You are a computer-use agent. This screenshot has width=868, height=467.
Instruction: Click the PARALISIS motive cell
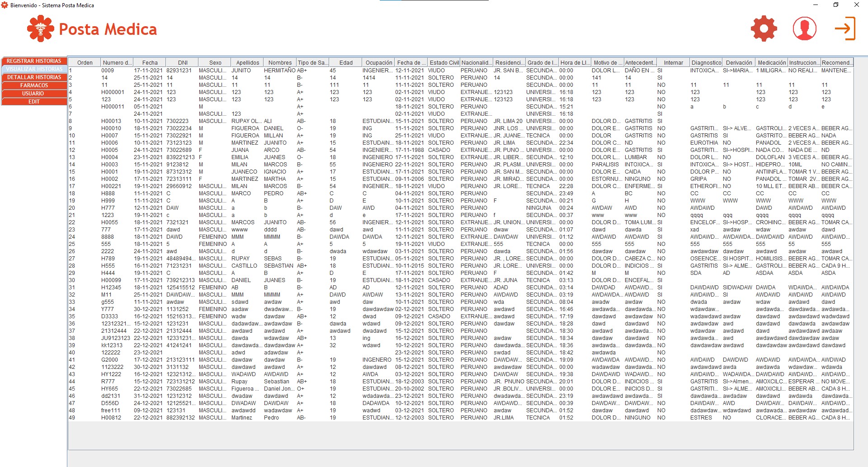(x=608, y=165)
